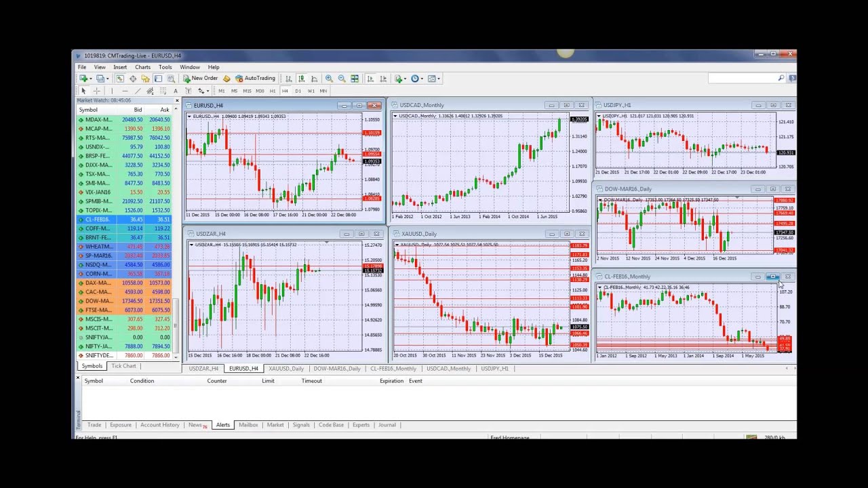Set timeframe to D1
The height and width of the screenshot is (488, 868).
coord(298,91)
